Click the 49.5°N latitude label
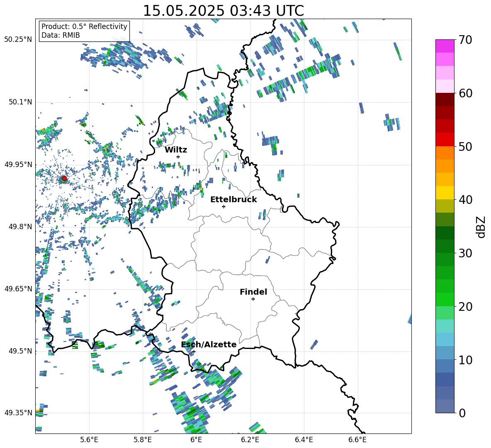Screen dimensions: 491x448 coord(20,351)
